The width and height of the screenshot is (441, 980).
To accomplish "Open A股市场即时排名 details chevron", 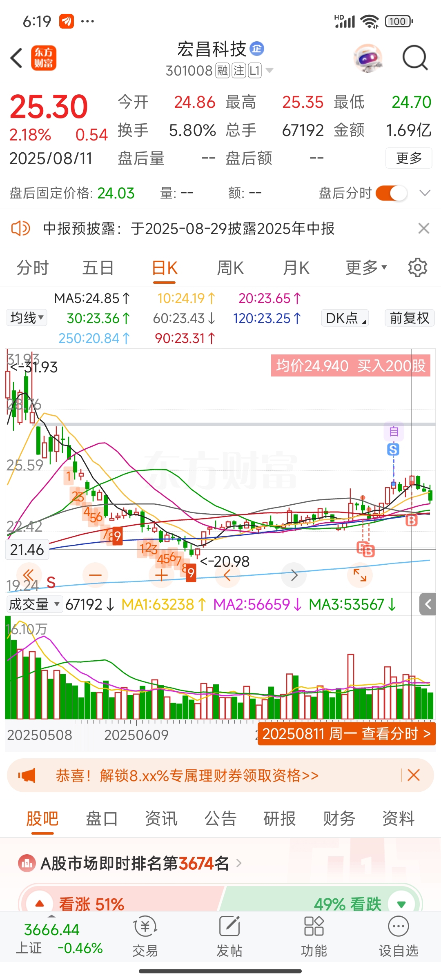I will click(x=239, y=863).
